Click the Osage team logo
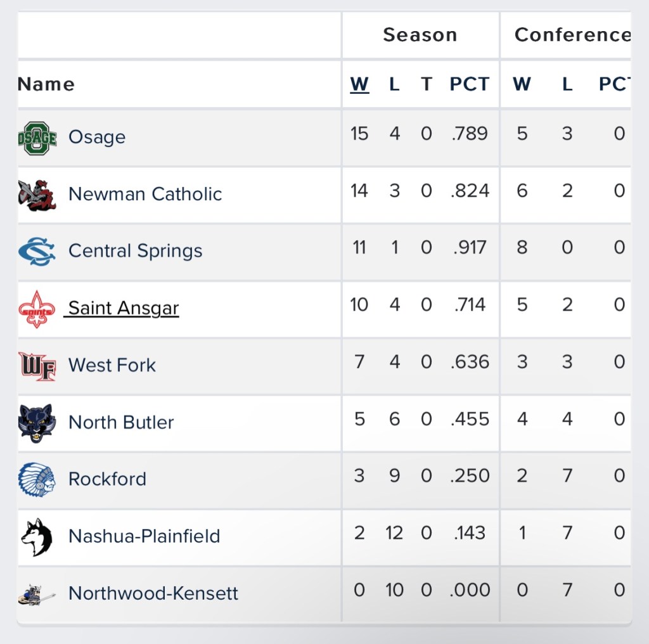This screenshot has width=649, height=644. (37, 138)
